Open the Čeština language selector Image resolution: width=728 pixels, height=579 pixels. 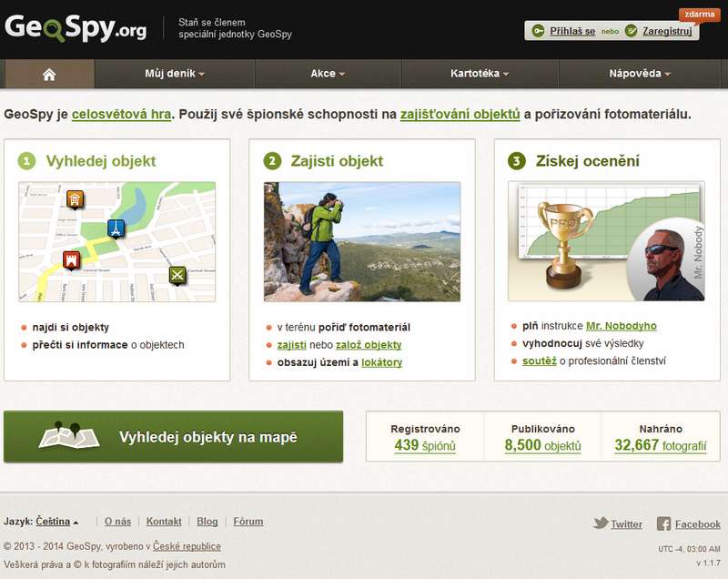pyautogui.click(x=57, y=522)
